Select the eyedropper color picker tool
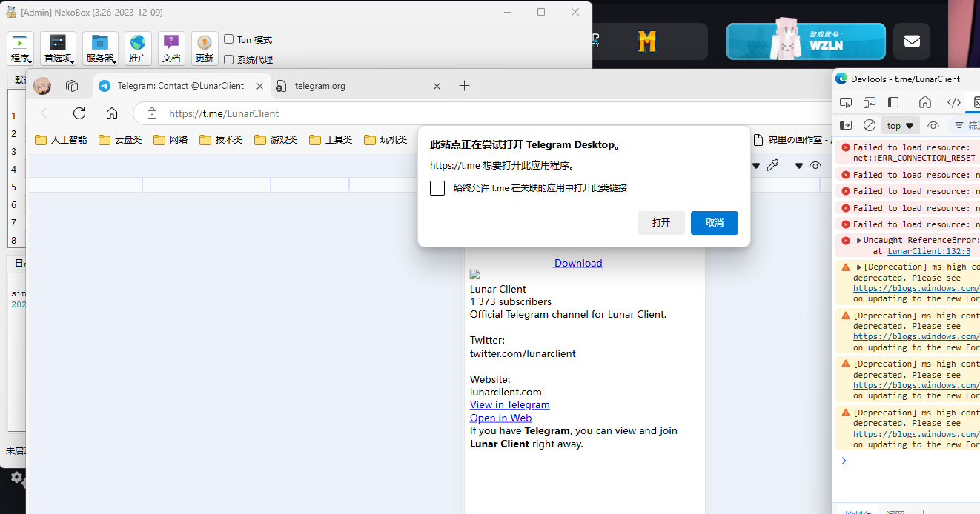Viewport: 980px width, 514px height. (772, 166)
